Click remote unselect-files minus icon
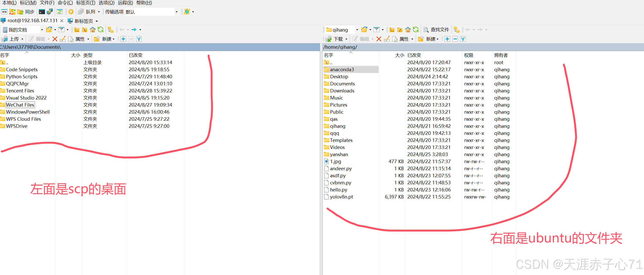The width and height of the screenshot is (644, 275). (x=455, y=39)
